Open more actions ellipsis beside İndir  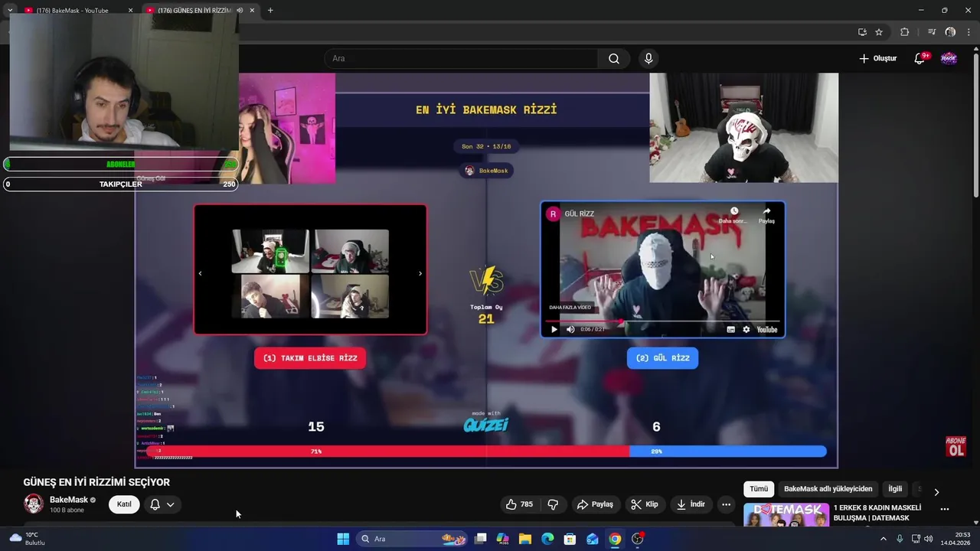coord(726,504)
